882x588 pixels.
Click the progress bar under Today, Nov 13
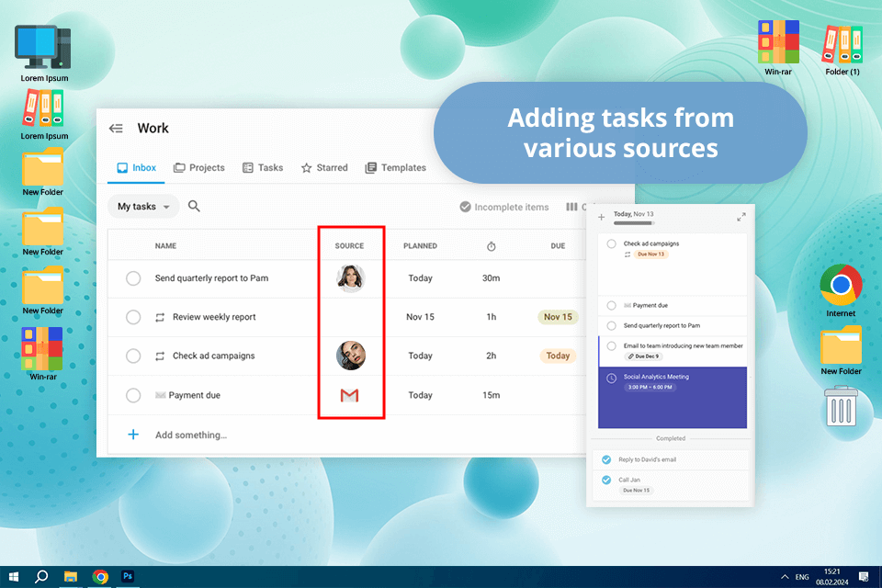[634, 223]
